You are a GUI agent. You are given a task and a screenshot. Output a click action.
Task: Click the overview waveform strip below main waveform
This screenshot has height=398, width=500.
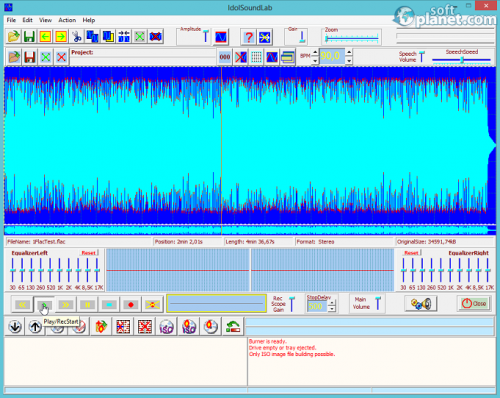(250, 230)
